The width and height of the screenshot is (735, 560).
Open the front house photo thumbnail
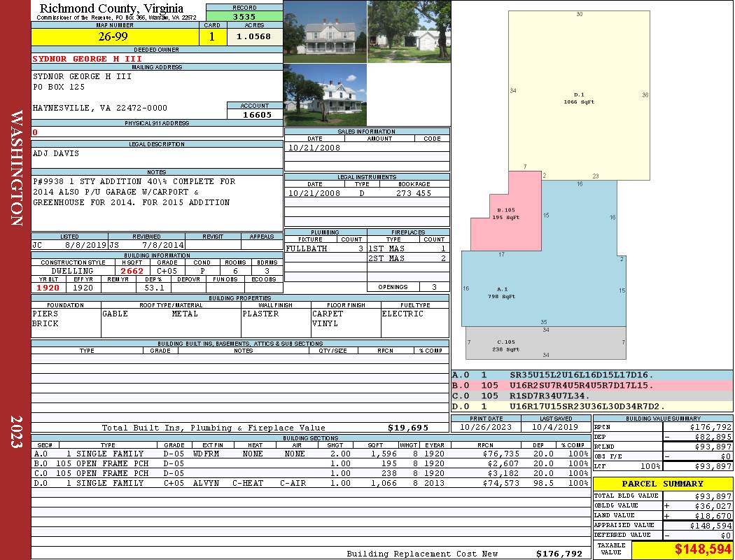(325, 31)
